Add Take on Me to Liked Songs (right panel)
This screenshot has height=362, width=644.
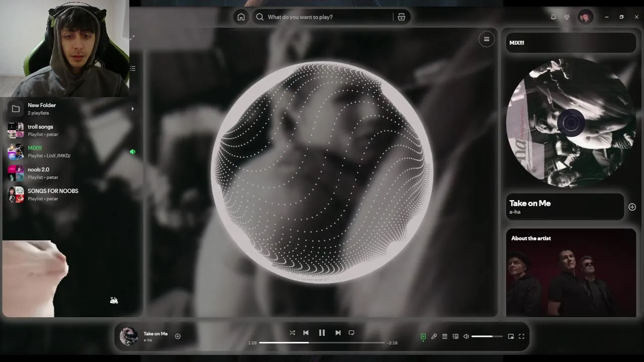632,207
